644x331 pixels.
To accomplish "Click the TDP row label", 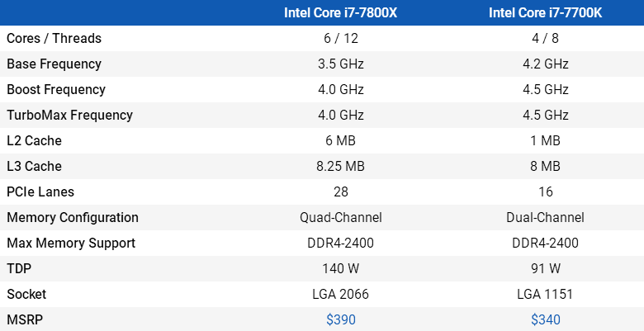I will (x=18, y=268).
